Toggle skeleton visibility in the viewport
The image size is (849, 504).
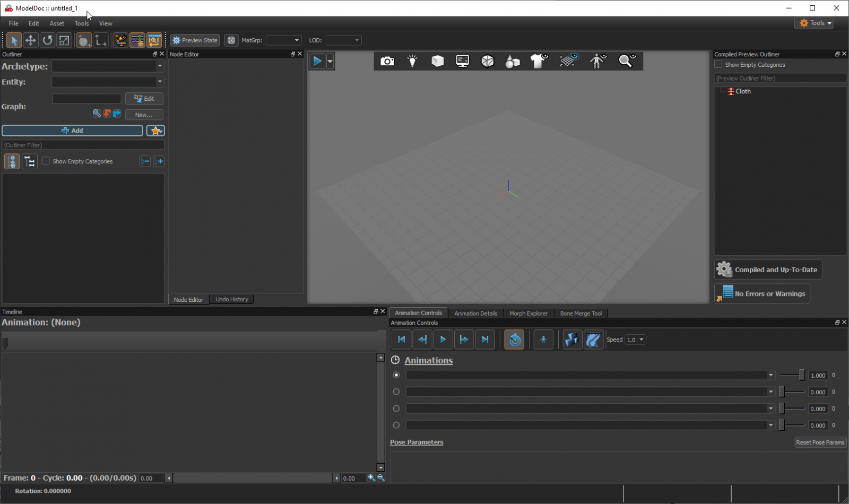[598, 60]
